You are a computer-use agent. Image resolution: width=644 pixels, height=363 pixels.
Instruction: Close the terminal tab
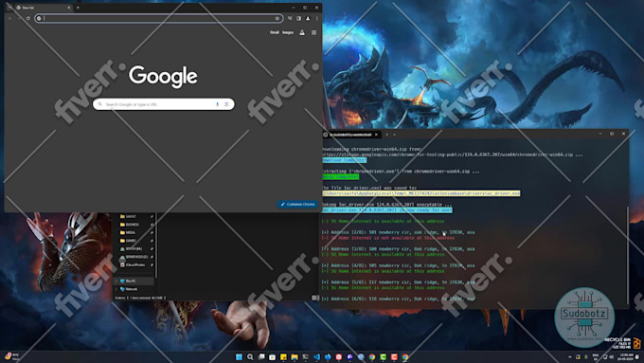(x=376, y=135)
